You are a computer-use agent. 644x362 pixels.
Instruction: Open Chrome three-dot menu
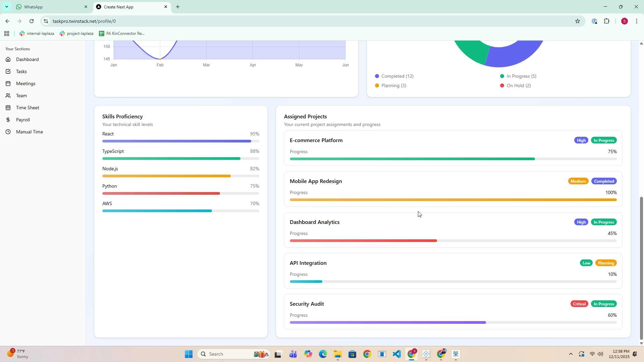[x=636, y=21]
